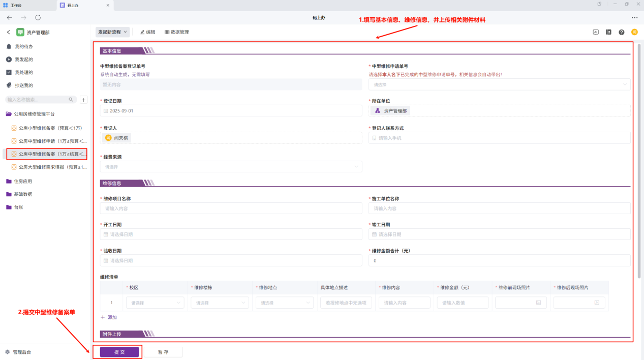This screenshot has height=360, width=644.
Task: Click the help question mark icon
Action: click(621, 32)
